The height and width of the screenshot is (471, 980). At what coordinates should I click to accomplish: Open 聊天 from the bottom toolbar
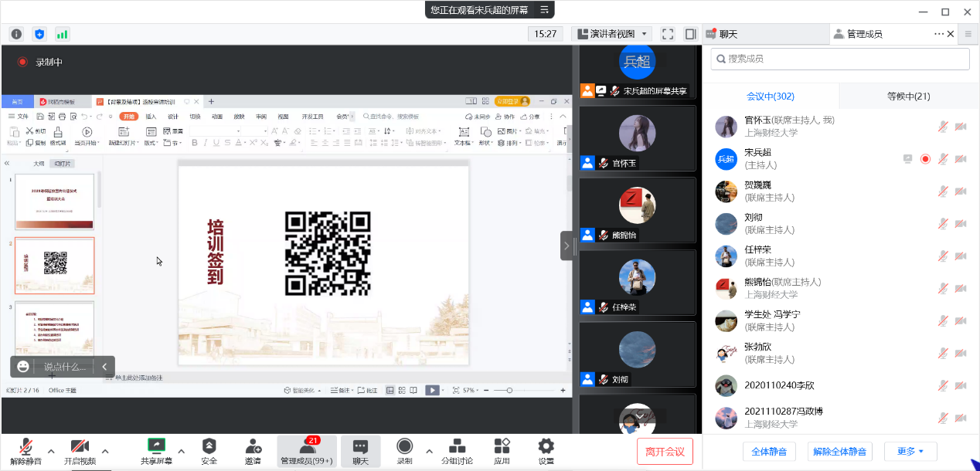point(360,451)
